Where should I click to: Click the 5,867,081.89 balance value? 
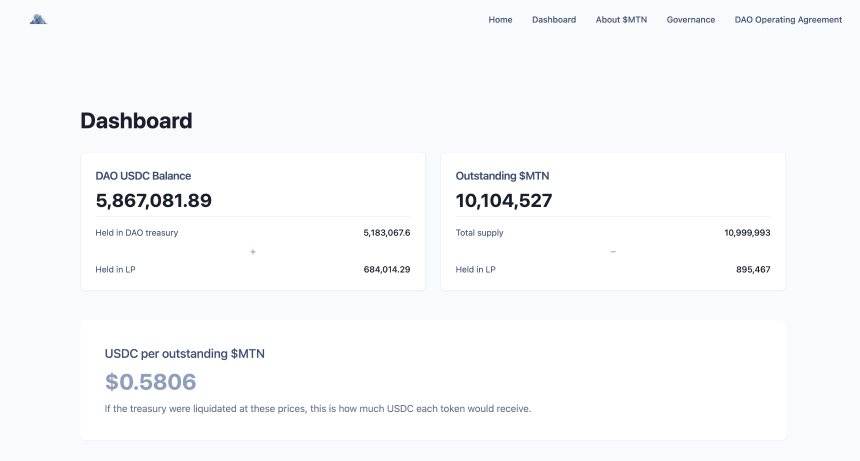(154, 201)
